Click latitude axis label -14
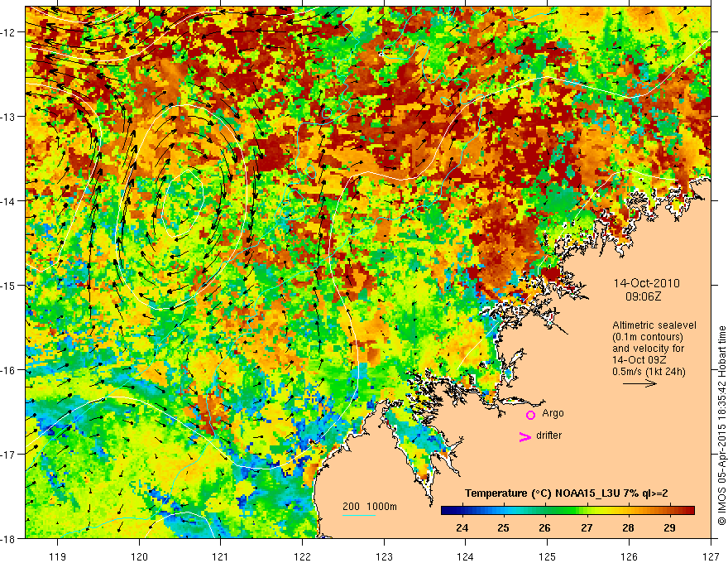728x563 pixels. coord(9,201)
